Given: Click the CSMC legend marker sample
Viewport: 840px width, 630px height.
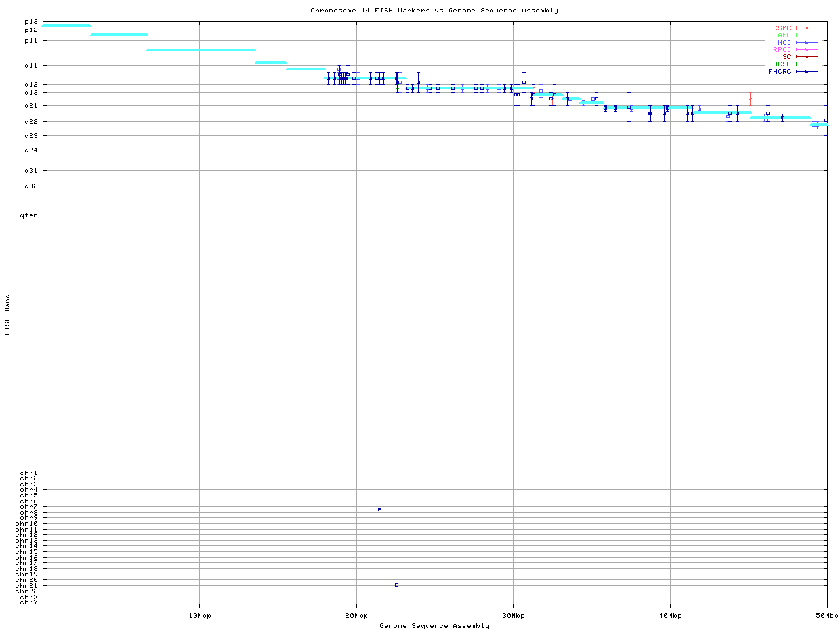Looking at the screenshot, I should pyautogui.click(x=807, y=28).
